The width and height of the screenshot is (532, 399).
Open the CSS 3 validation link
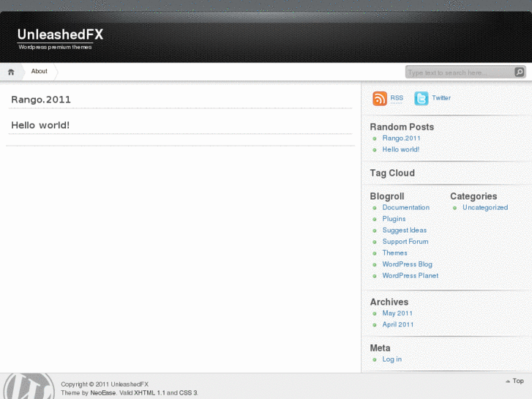(188, 393)
